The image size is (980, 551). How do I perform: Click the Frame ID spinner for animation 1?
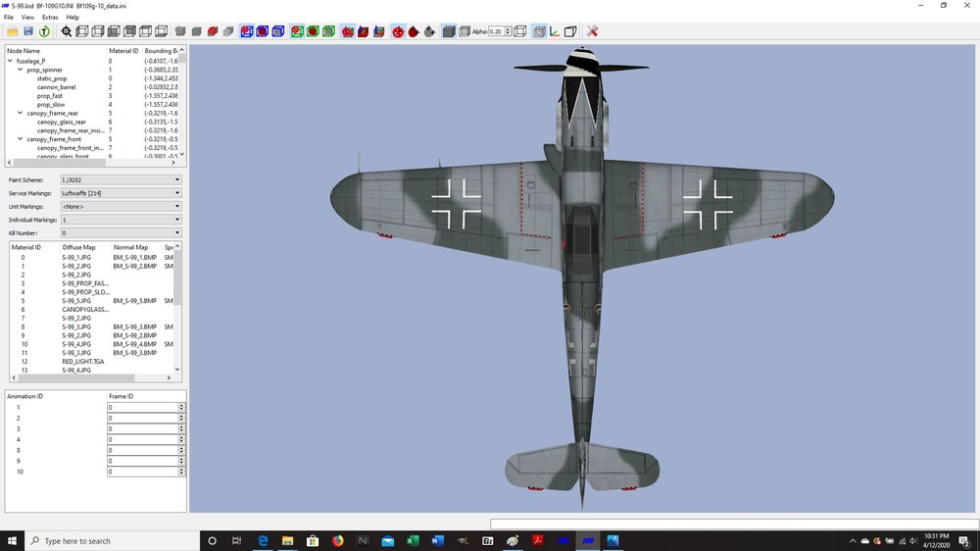pos(181,407)
